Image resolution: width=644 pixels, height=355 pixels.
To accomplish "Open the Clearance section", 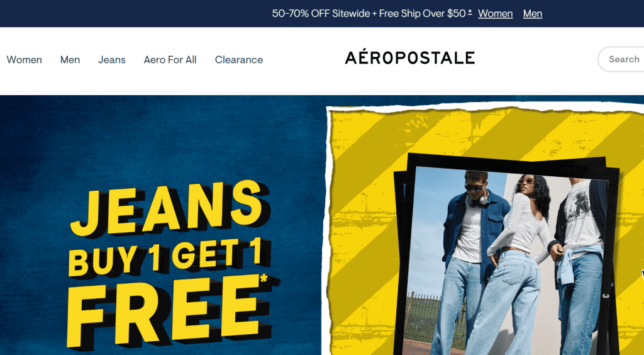I will (239, 60).
